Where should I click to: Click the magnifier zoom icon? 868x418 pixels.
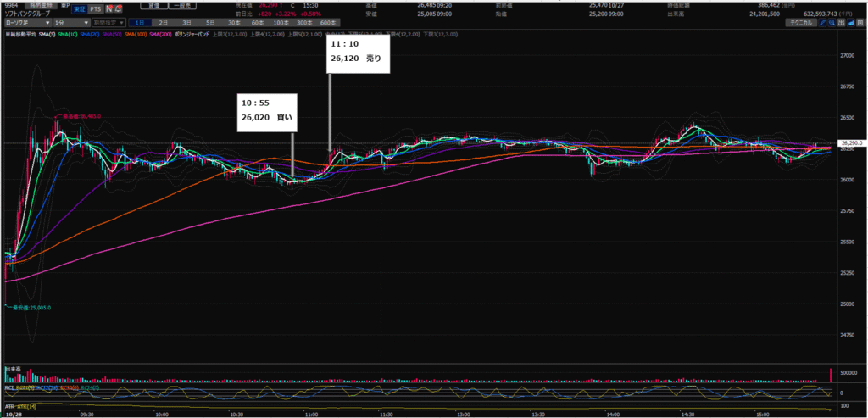click(x=831, y=25)
